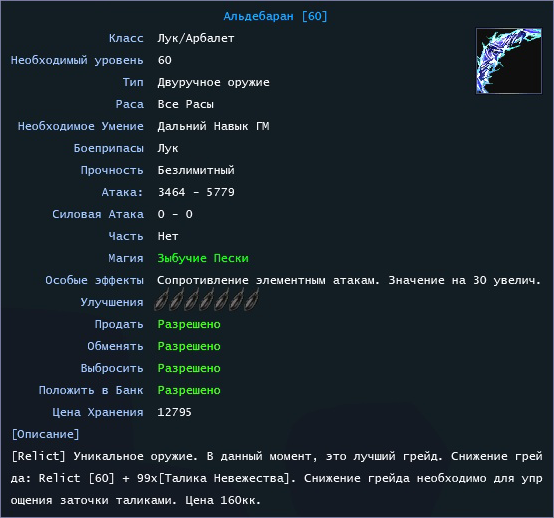The width and height of the screenshot is (554, 518).
Task: Click the [Описание] section header
Action: click(46, 434)
